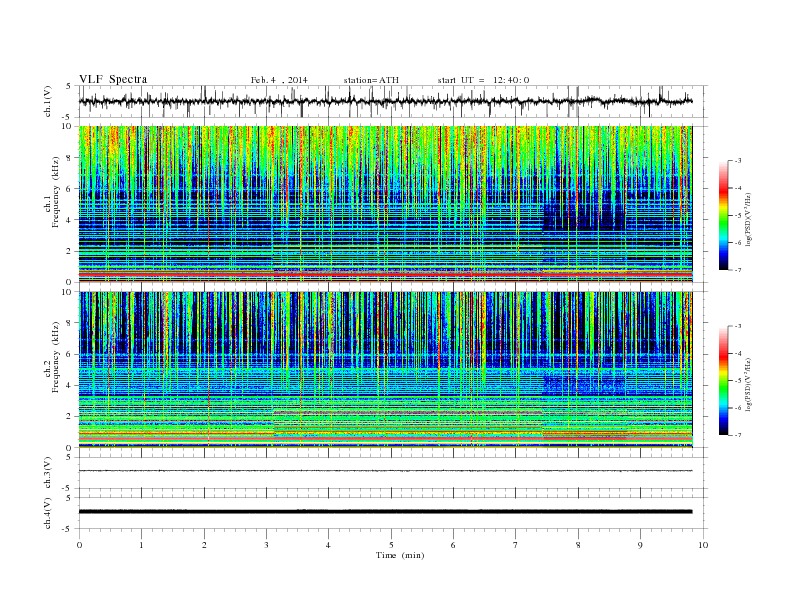Click the upper colorbar "-7" tick label

point(738,271)
